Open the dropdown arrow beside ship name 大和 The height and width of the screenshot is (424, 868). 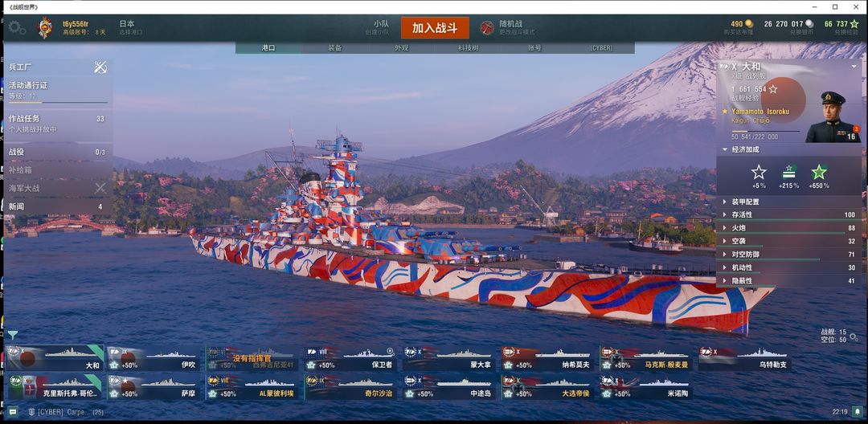pos(854,67)
